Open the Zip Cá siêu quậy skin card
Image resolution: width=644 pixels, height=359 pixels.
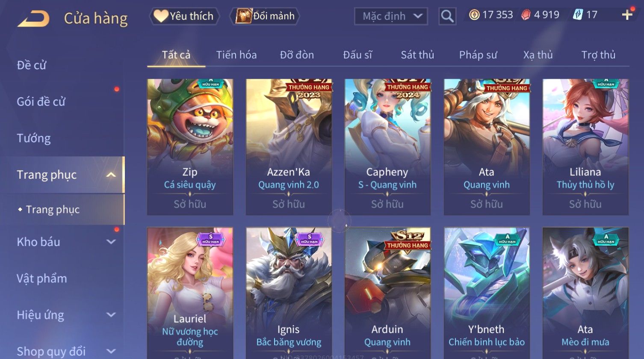point(190,147)
